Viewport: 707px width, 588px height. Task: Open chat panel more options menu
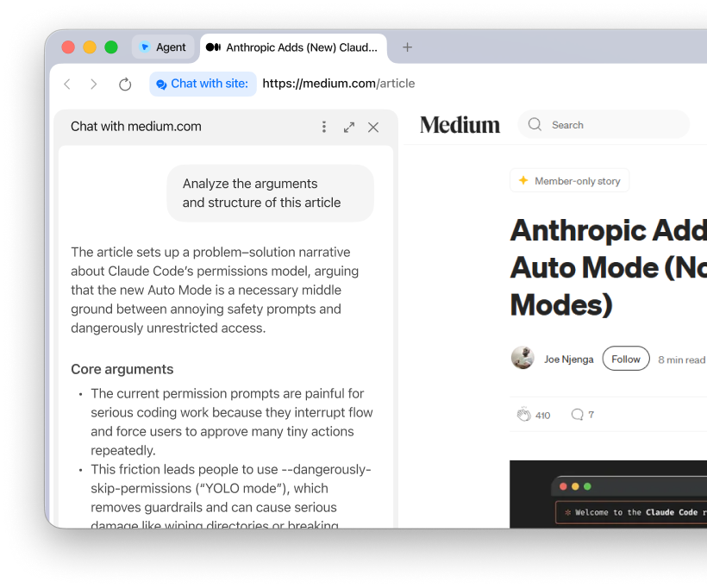[323, 127]
